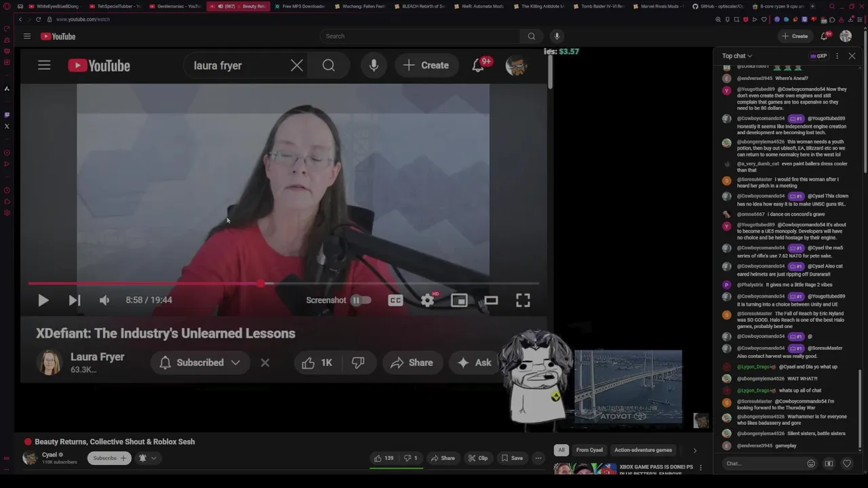Click the Super Chat dollar icon
The height and width of the screenshot is (488, 868).
point(829,464)
